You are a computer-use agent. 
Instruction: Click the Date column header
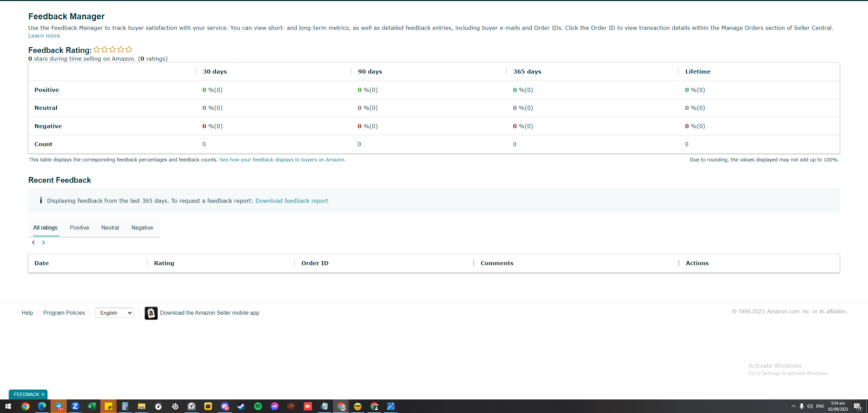click(x=42, y=263)
